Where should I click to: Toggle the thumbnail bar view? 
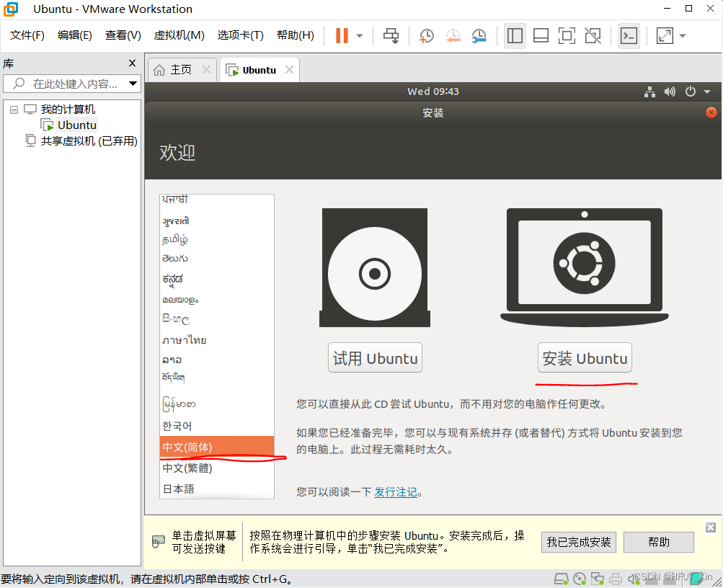pos(541,35)
